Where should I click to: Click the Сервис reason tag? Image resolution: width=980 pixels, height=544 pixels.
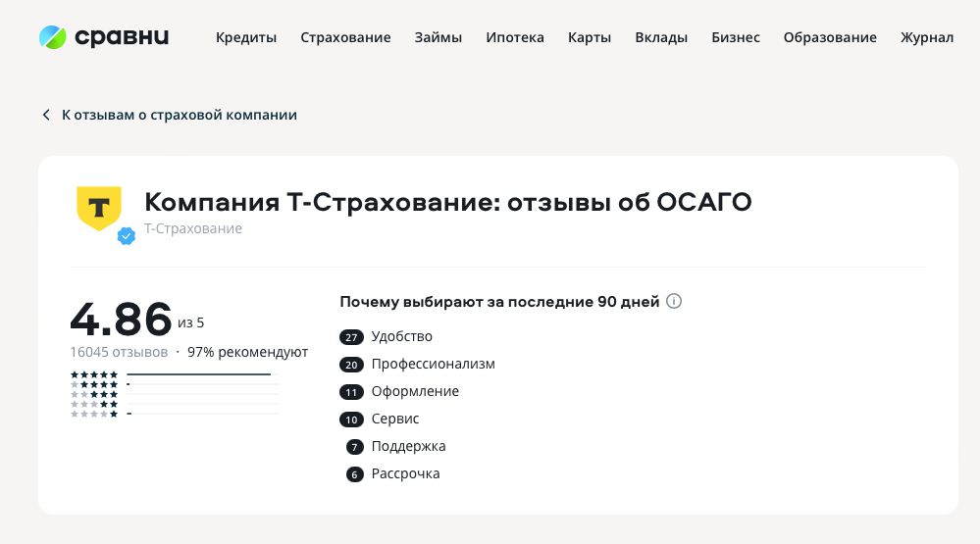click(395, 420)
